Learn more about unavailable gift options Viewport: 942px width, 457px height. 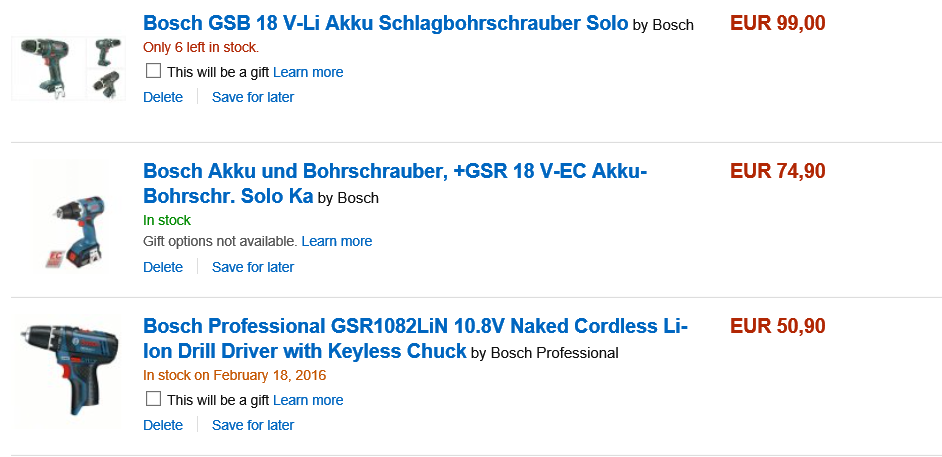pos(337,241)
